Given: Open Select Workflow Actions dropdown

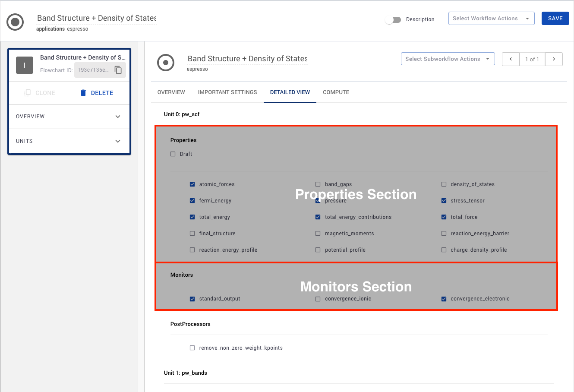Looking at the screenshot, I should coord(491,19).
